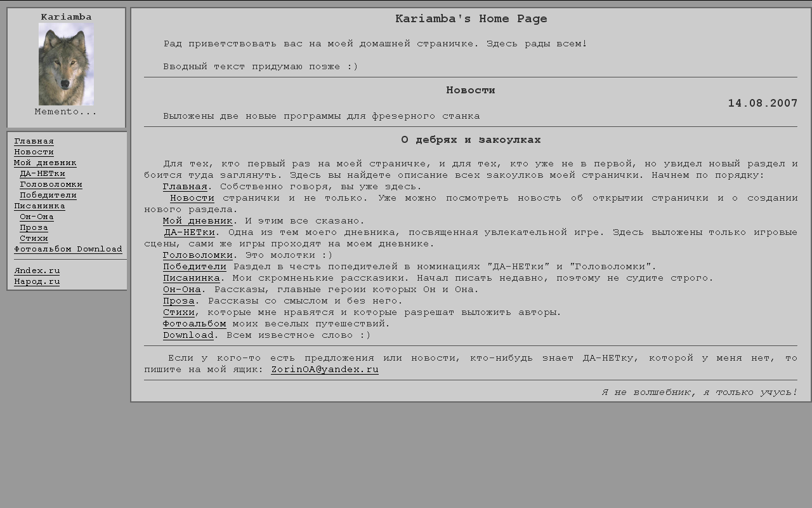Open Головоломки in the sidebar navigation
The image size is (812, 508).
point(51,185)
